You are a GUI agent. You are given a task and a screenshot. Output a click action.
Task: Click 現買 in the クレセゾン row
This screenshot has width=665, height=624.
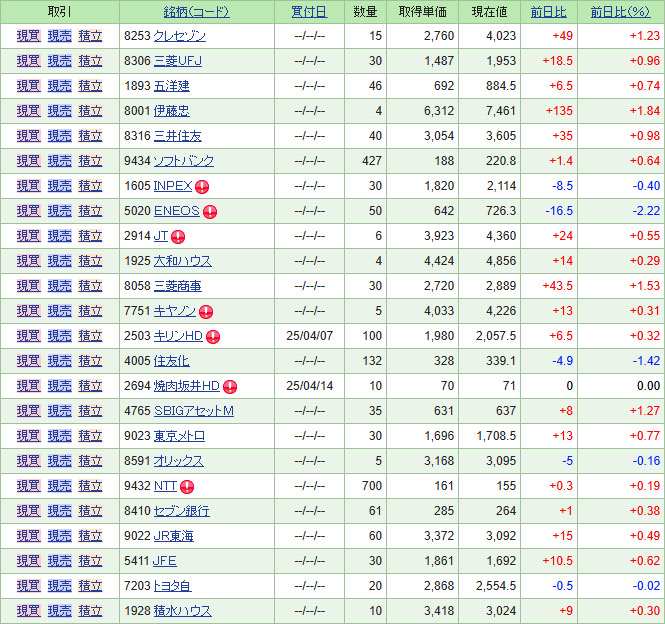coord(29,36)
